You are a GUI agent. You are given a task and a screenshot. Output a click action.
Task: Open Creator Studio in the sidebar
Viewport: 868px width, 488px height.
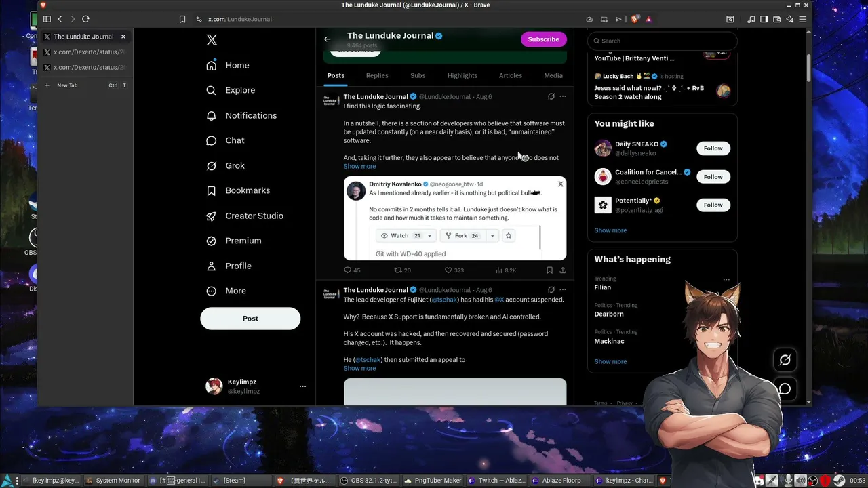(x=245, y=216)
